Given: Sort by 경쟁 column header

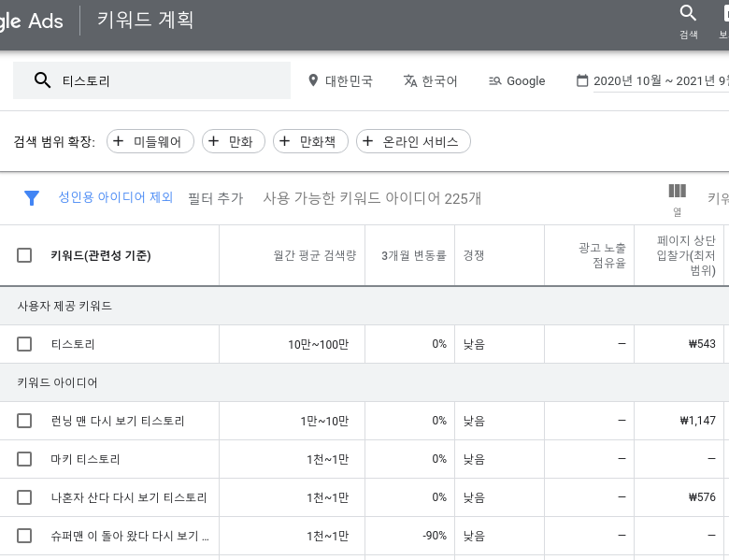Looking at the screenshot, I should pos(474,255).
